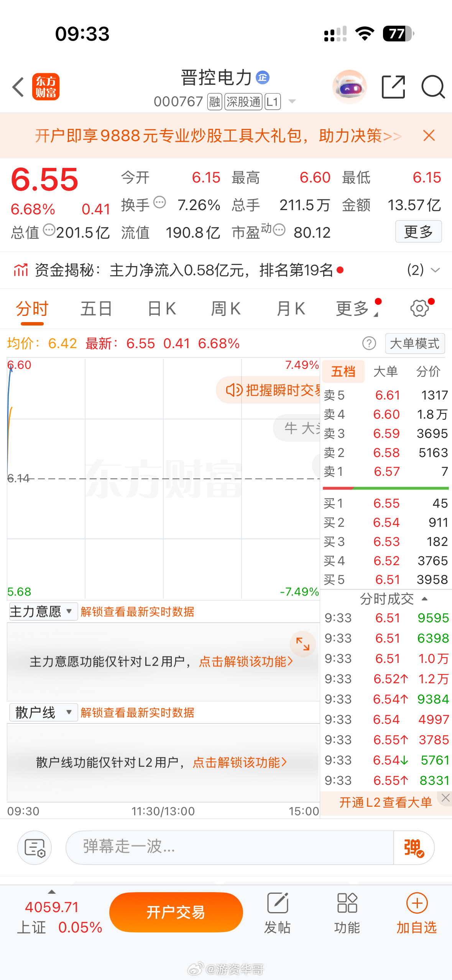Open the 功能 grid icon
Image resolution: width=452 pixels, height=980 pixels.
point(347,914)
